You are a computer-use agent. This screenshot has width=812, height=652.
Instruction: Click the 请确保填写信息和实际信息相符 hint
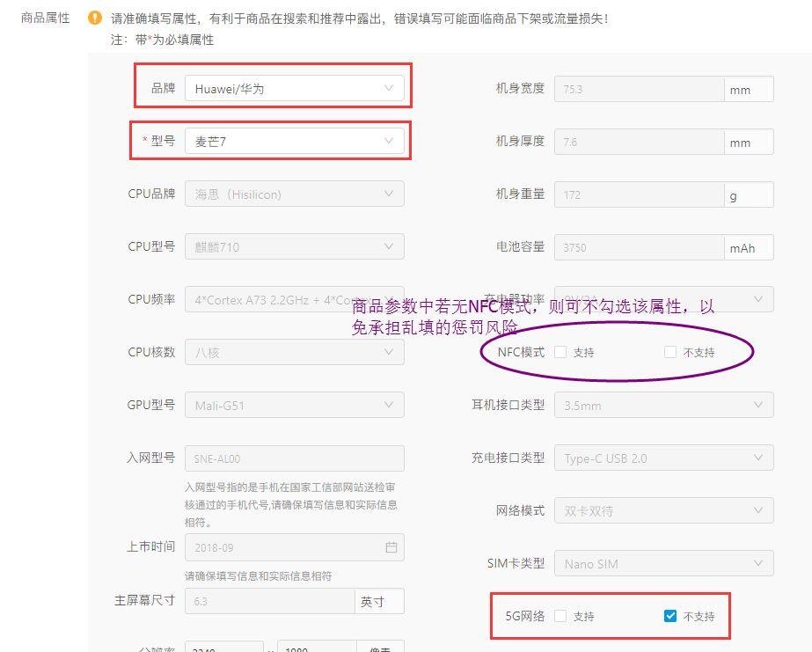tap(258, 575)
